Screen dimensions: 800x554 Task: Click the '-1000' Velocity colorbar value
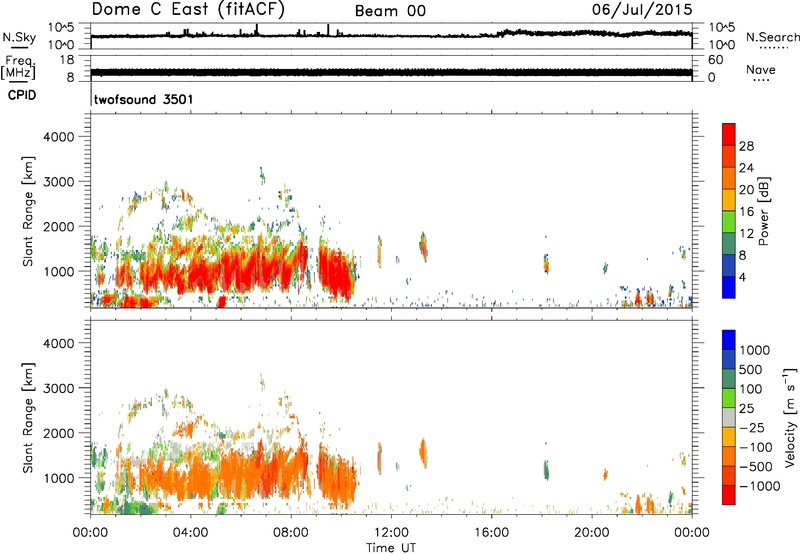(x=760, y=486)
